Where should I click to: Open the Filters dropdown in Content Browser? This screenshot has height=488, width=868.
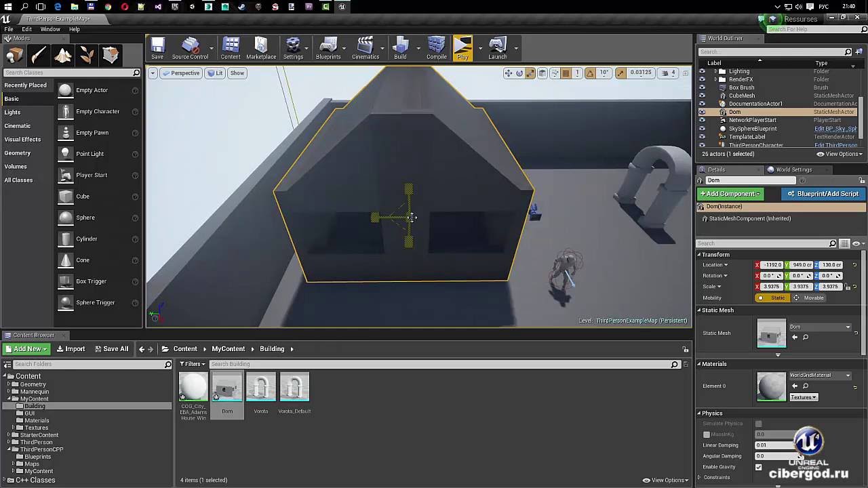[193, 364]
